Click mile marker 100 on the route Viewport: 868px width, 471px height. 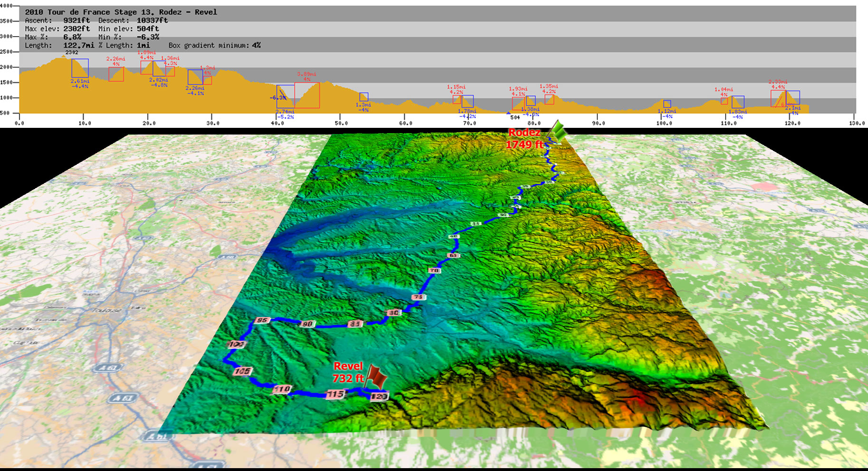point(236,344)
